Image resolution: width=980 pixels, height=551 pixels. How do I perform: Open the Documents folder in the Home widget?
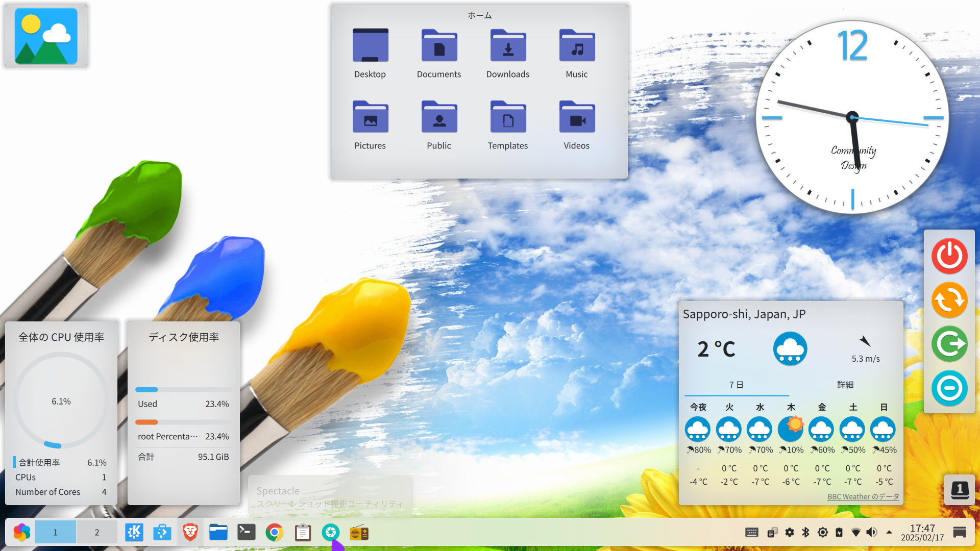pos(439,54)
